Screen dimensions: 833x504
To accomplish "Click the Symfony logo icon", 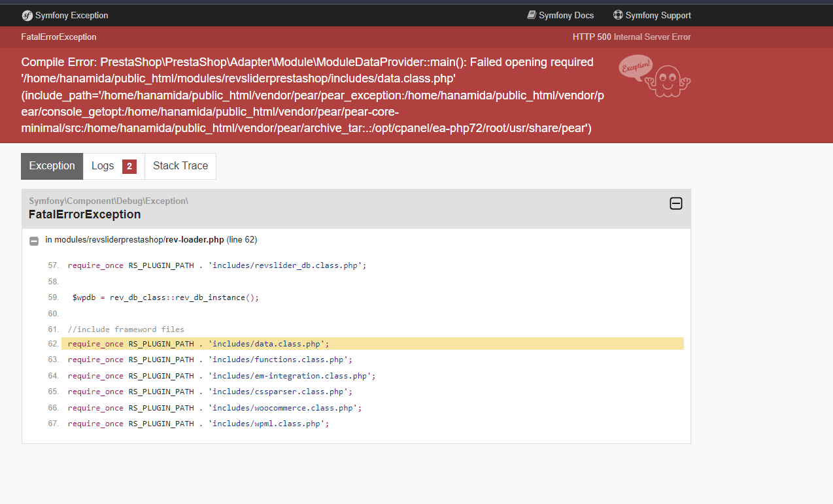I will click(x=27, y=15).
